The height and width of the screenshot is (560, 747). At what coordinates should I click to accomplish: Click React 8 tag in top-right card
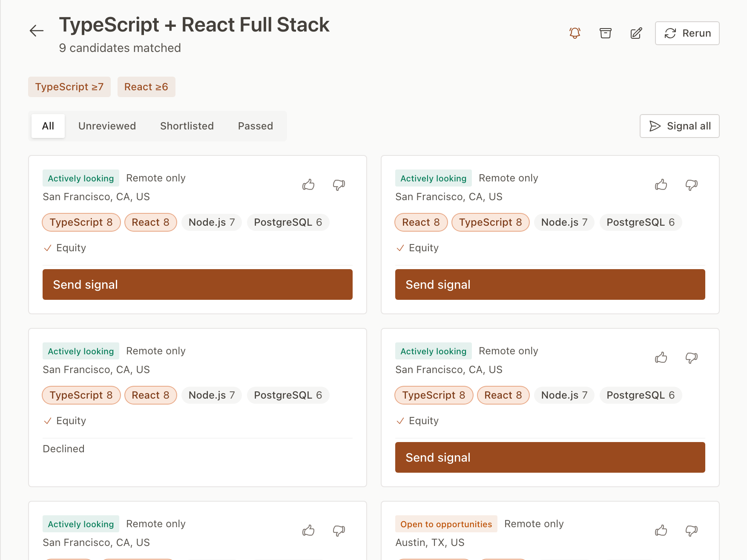421,222
